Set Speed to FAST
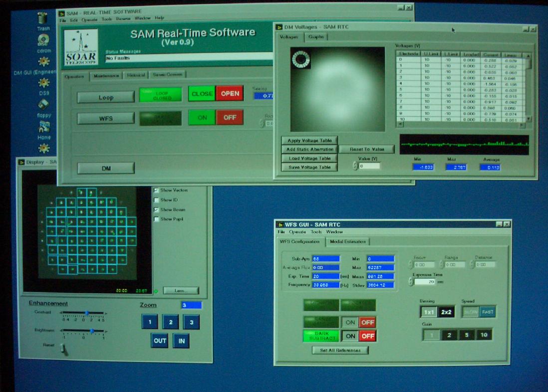The width and height of the screenshot is (548, 392). point(487,312)
